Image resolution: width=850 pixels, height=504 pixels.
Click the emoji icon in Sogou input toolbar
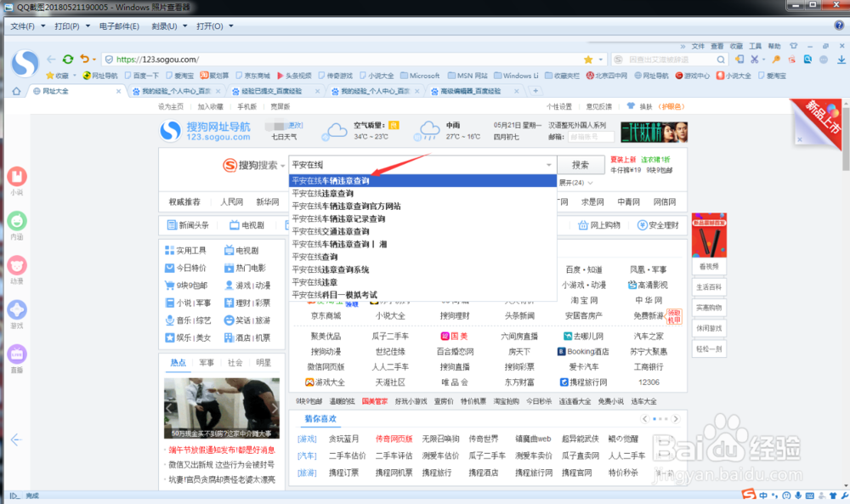[786, 496]
